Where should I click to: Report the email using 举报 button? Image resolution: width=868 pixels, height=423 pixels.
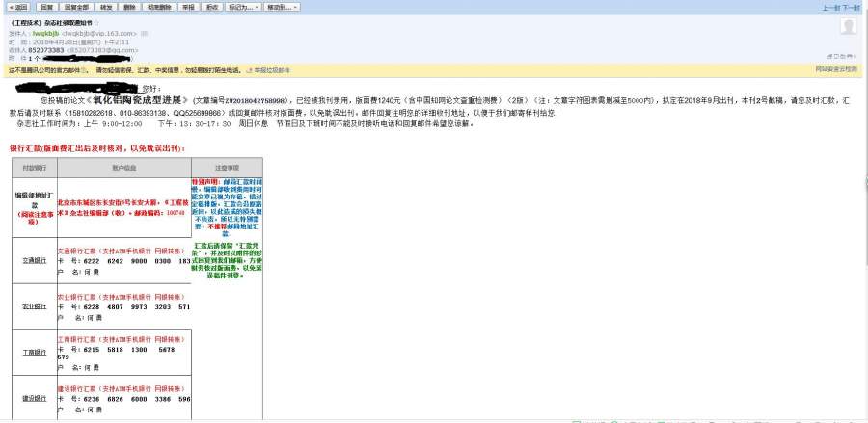188,7
